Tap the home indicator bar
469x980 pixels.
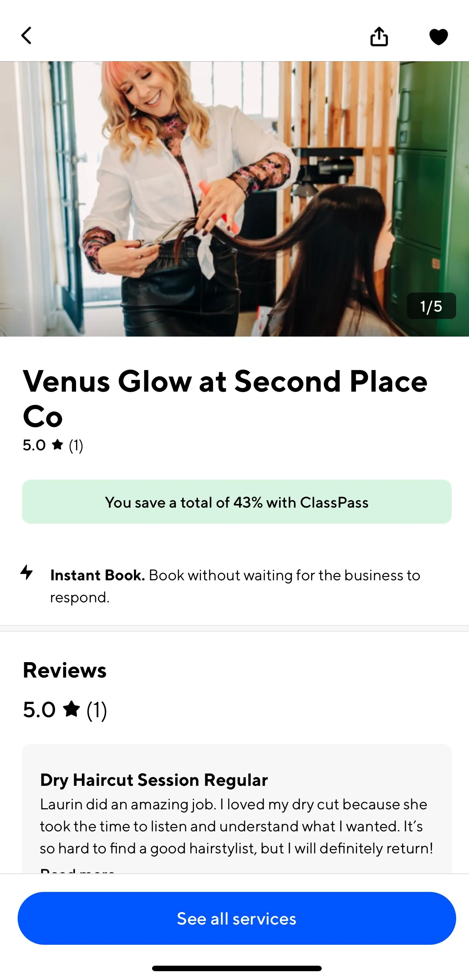(x=237, y=968)
